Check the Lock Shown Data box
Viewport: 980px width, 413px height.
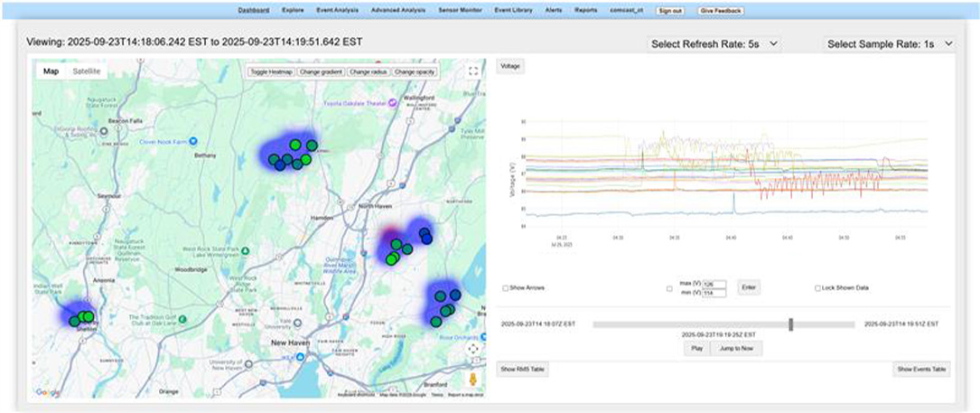(x=817, y=288)
